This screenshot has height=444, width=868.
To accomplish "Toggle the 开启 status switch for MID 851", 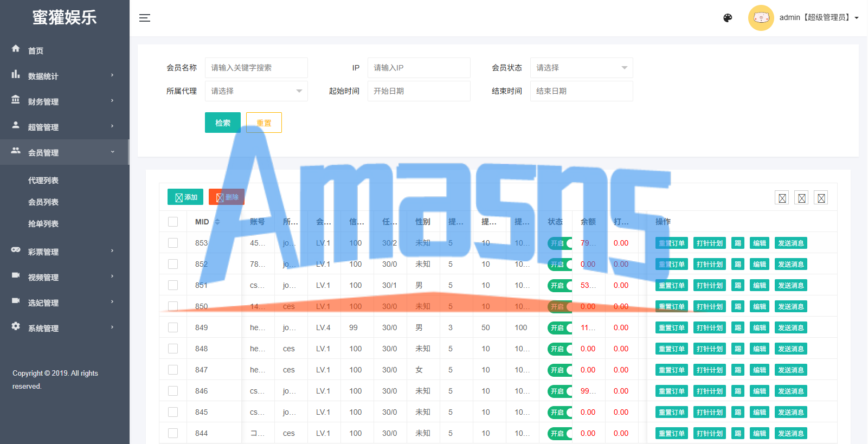I will tap(560, 286).
